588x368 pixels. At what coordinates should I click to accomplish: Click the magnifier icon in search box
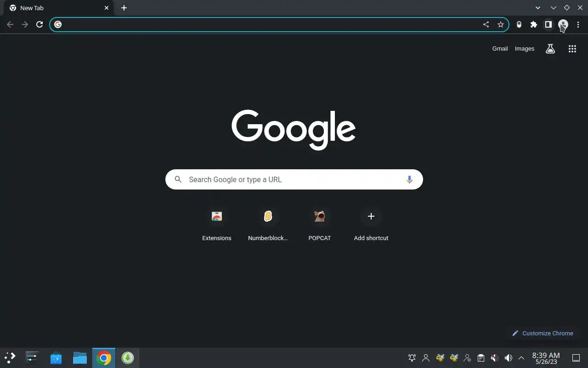tap(178, 179)
